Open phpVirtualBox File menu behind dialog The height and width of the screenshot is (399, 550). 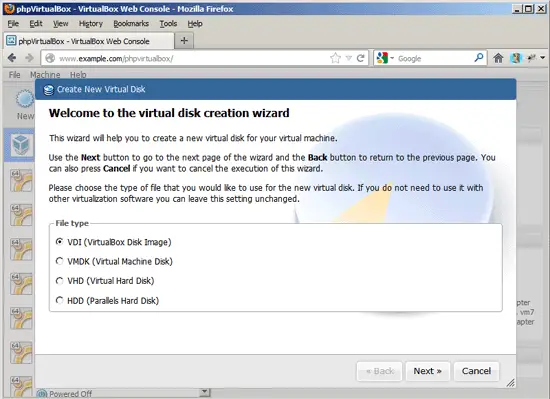(14, 75)
